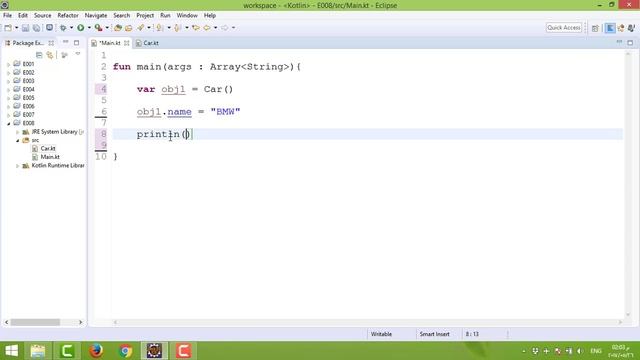Open the External Tools dropdown arrow

[x=107, y=28]
